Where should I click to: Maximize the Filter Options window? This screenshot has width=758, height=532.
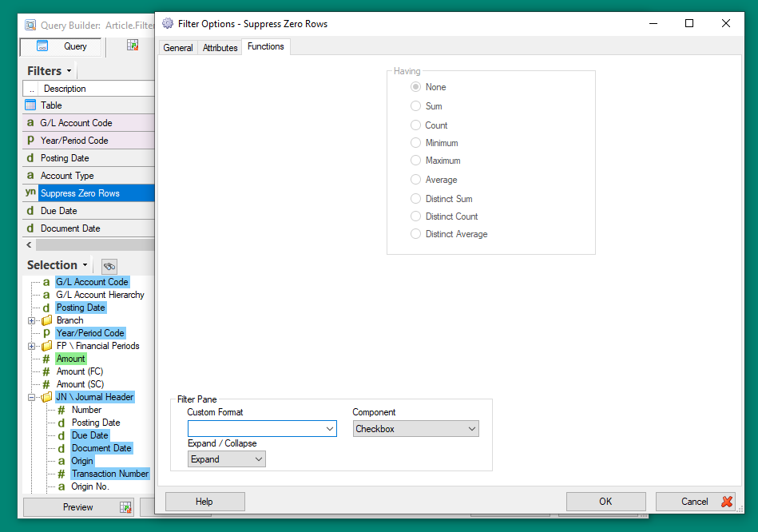[689, 23]
